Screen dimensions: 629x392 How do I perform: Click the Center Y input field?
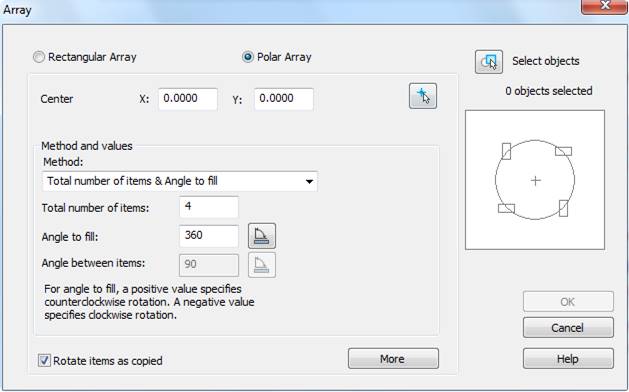coord(284,99)
